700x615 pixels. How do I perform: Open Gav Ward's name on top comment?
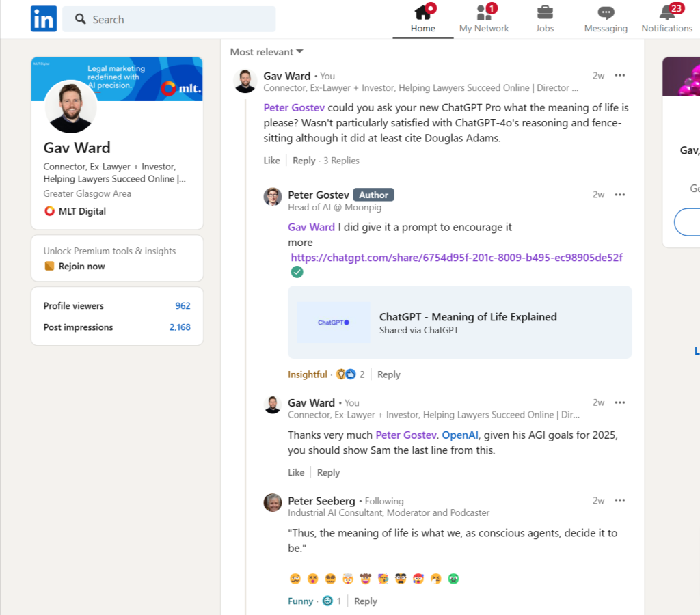pyautogui.click(x=286, y=76)
